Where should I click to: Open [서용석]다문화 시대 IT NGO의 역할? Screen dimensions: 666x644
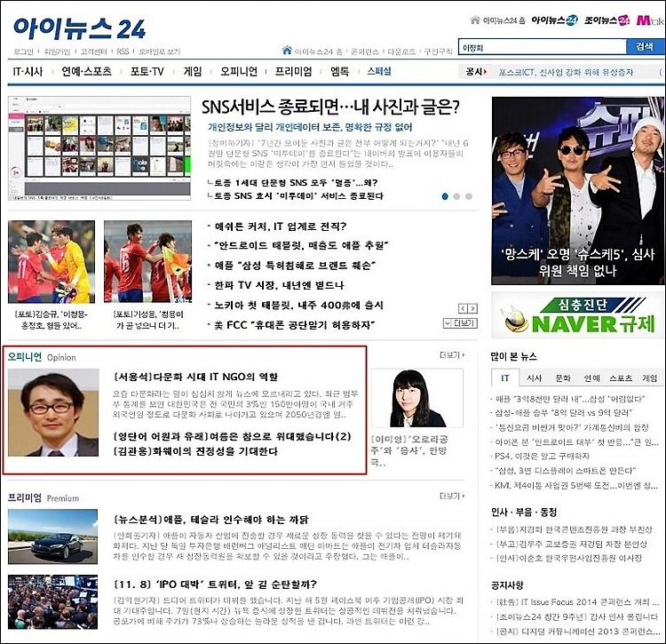196,377
